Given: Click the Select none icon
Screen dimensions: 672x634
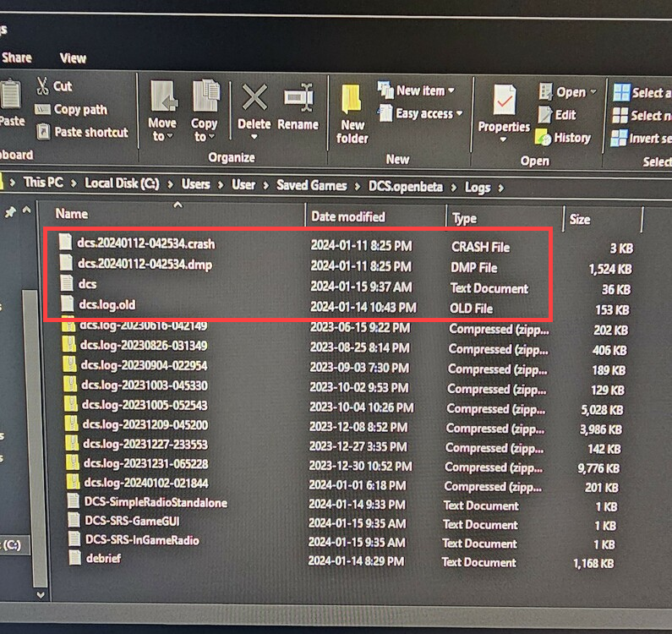Looking at the screenshot, I should 620,115.
